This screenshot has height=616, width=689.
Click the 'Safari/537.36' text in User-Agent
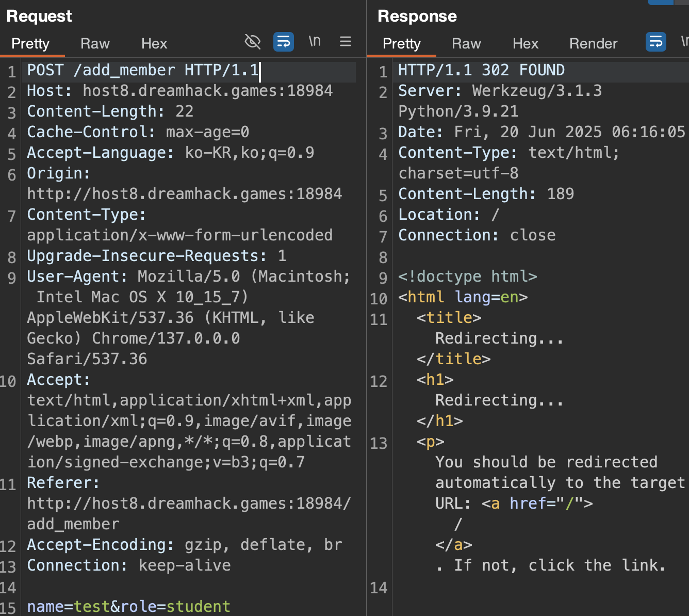click(x=87, y=359)
